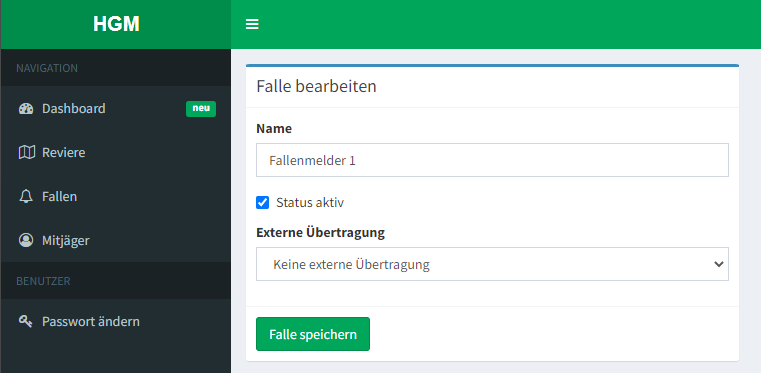Screen dimensions: 761x373
Task: Open the Externe Übertragung dropdown
Action: 492,264
